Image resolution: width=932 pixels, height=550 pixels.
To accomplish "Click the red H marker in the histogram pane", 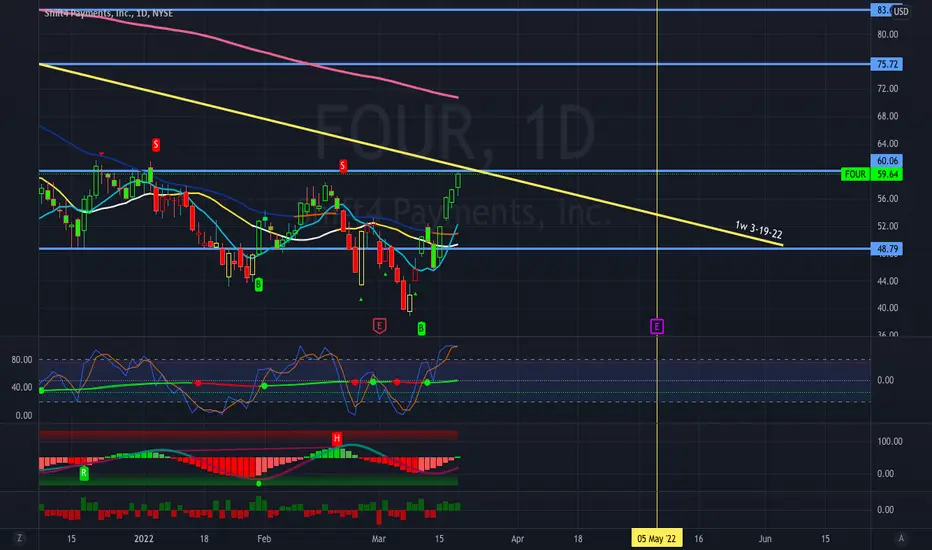I will pyautogui.click(x=337, y=438).
